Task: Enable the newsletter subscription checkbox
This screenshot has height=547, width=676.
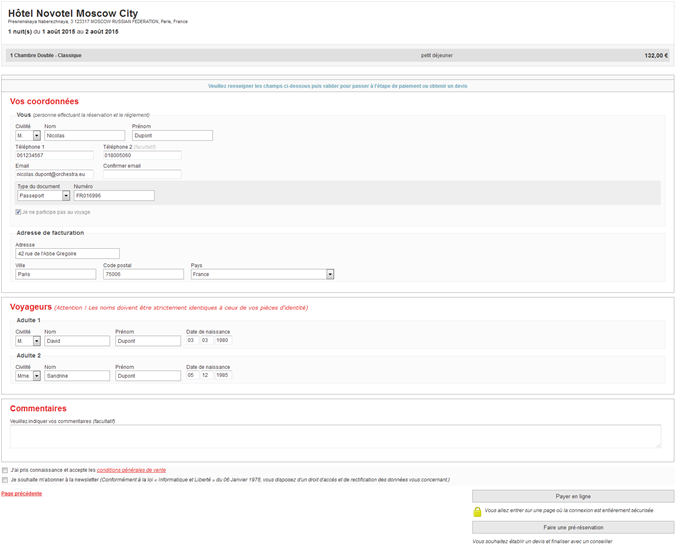Action: (x=5, y=480)
